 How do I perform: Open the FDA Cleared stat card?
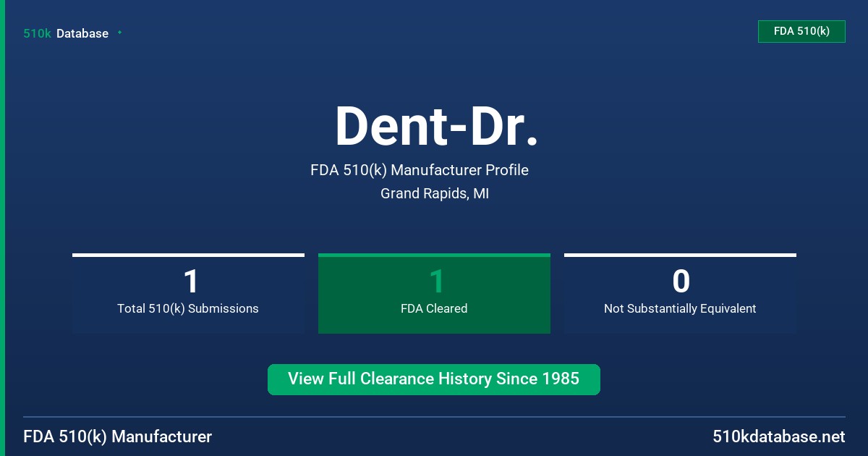[x=434, y=293]
